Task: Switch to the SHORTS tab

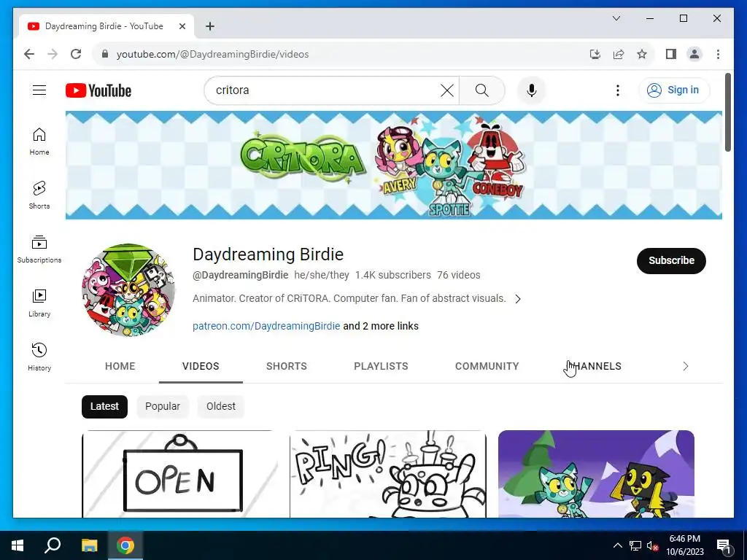Action: pos(286,366)
